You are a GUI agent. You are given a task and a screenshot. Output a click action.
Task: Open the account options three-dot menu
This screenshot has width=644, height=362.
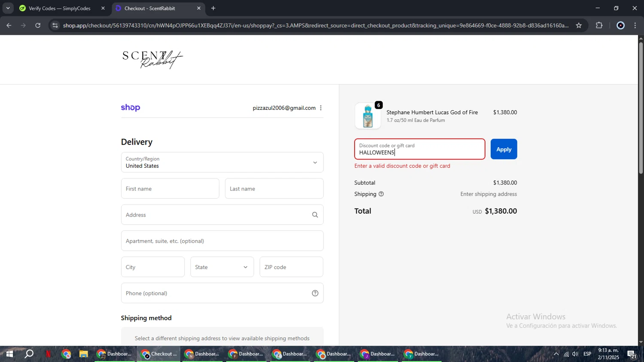click(x=321, y=108)
